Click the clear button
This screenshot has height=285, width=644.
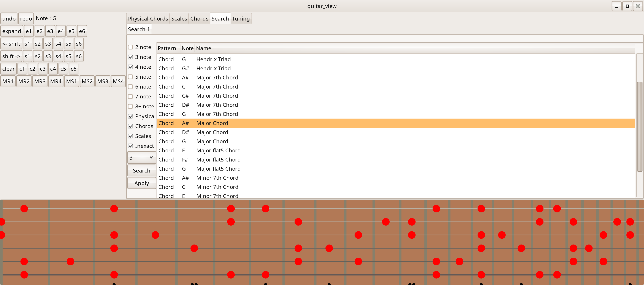(8, 69)
